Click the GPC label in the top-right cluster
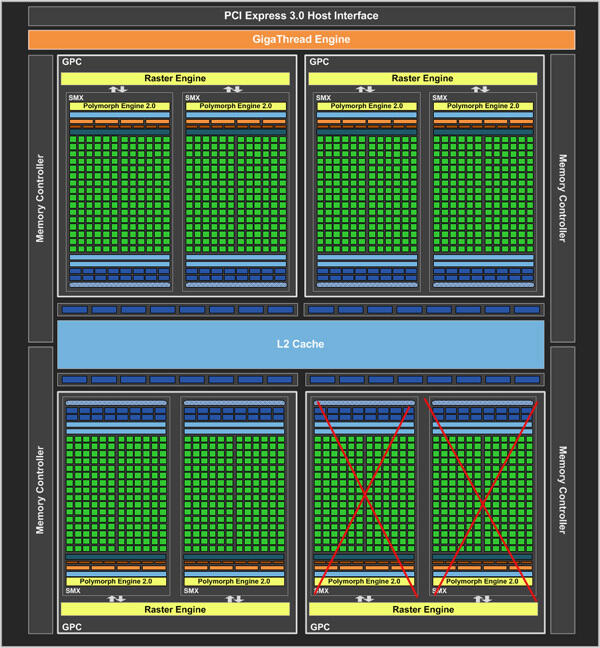Viewport: 600px width, 648px height. tap(319, 62)
